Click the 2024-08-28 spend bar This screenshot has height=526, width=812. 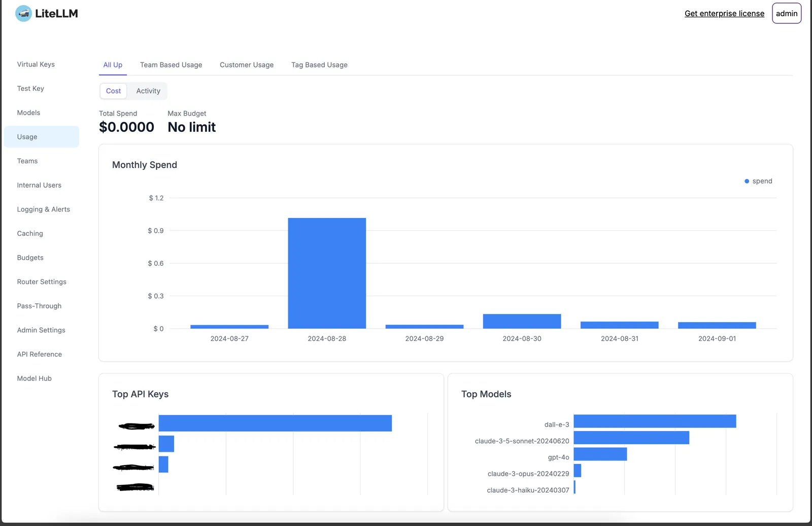(x=327, y=273)
